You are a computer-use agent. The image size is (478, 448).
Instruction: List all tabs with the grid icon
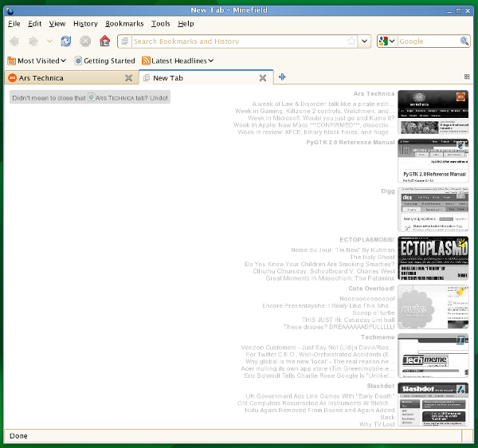[467, 77]
